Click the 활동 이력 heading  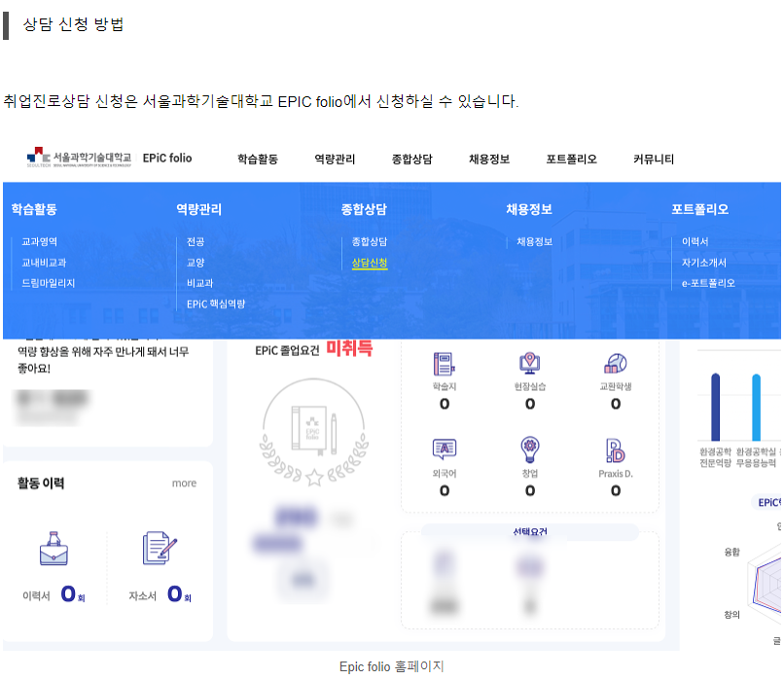(x=41, y=483)
